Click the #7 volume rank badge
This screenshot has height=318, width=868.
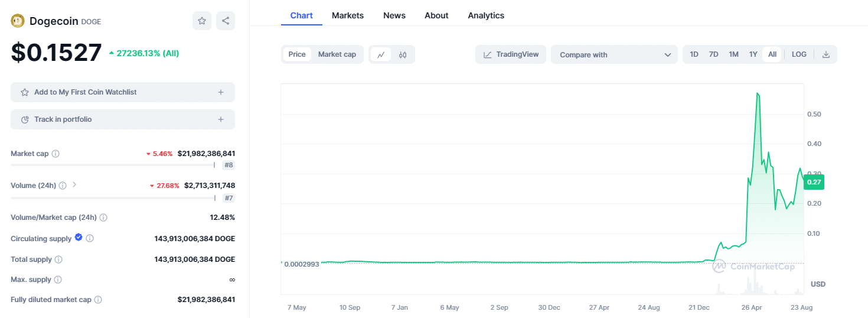pos(229,198)
